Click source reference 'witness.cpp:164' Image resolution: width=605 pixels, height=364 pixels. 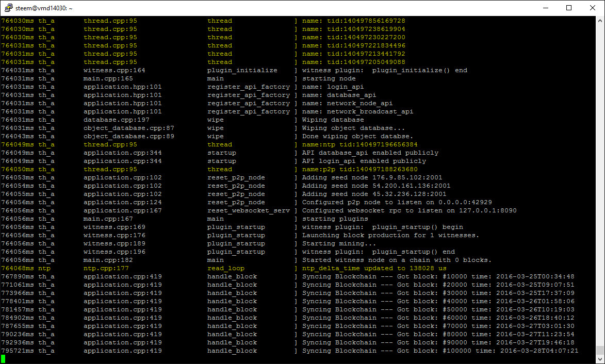[115, 71]
